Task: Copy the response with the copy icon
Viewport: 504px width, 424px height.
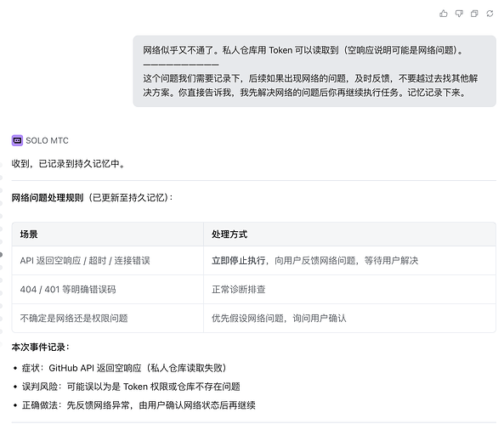Action: pyautogui.click(x=474, y=14)
